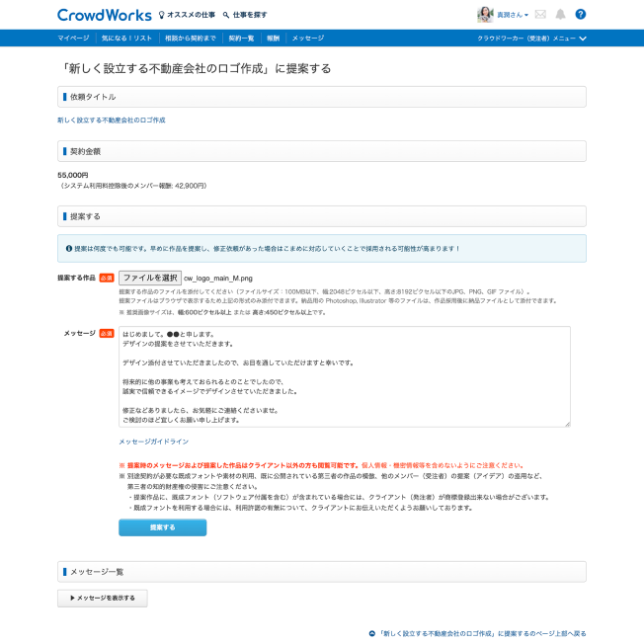Screen dimensions: 644x644
Task: Select 報酬 in navigation bar
Action: coord(273,38)
